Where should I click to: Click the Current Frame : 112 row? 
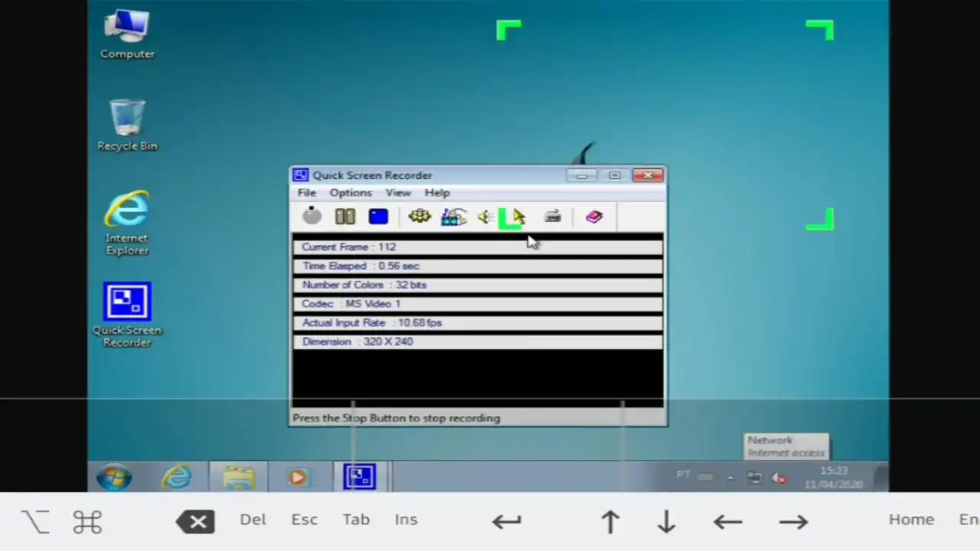478,247
